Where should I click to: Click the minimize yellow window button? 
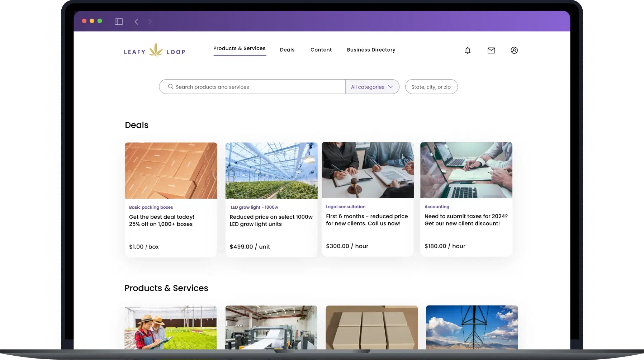(x=92, y=21)
